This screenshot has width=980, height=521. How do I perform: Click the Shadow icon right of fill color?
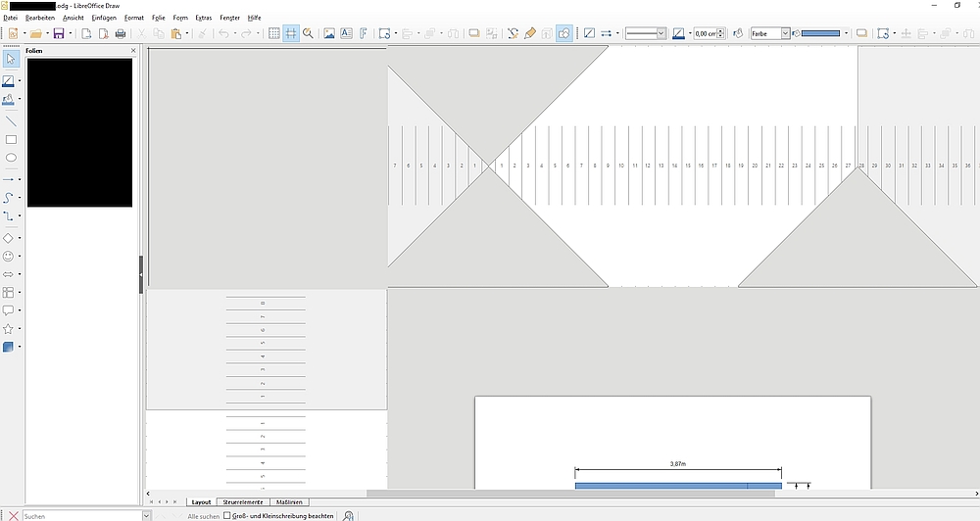[x=861, y=33]
